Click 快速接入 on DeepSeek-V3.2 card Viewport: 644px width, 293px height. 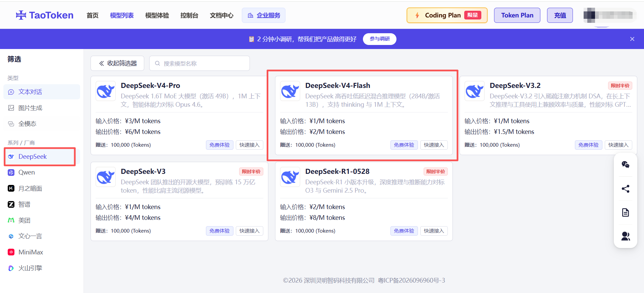click(x=619, y=145)
